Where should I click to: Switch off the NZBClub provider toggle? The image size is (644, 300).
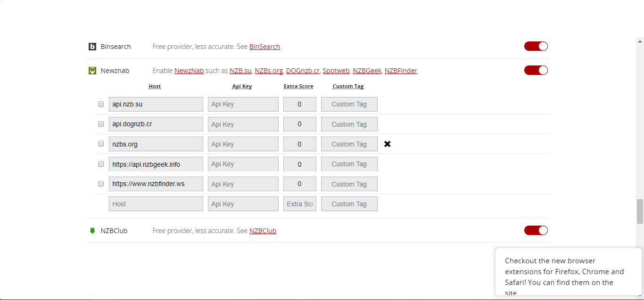536,230
